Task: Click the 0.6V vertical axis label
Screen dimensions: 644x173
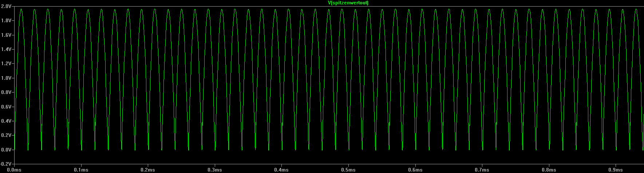Action: (6, 107)
